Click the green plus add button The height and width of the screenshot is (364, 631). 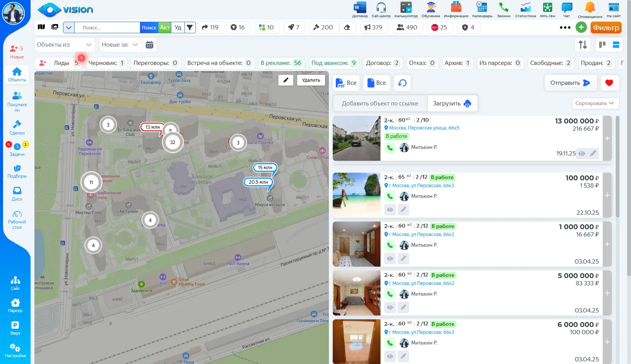[581, 28]
